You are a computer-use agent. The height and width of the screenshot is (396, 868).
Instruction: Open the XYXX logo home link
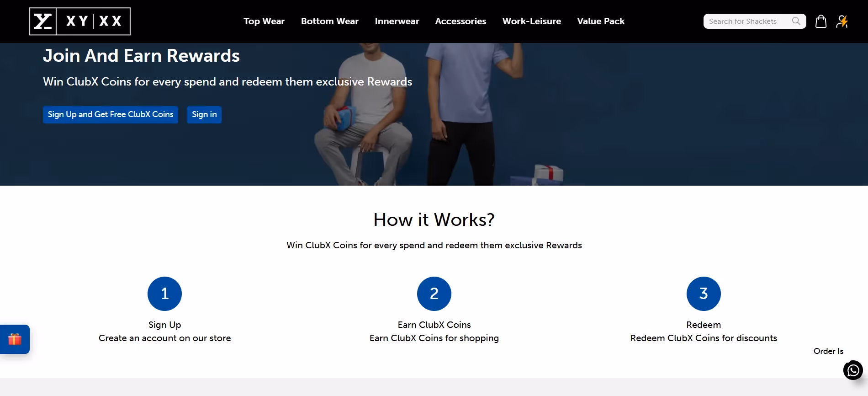[80, 21]
